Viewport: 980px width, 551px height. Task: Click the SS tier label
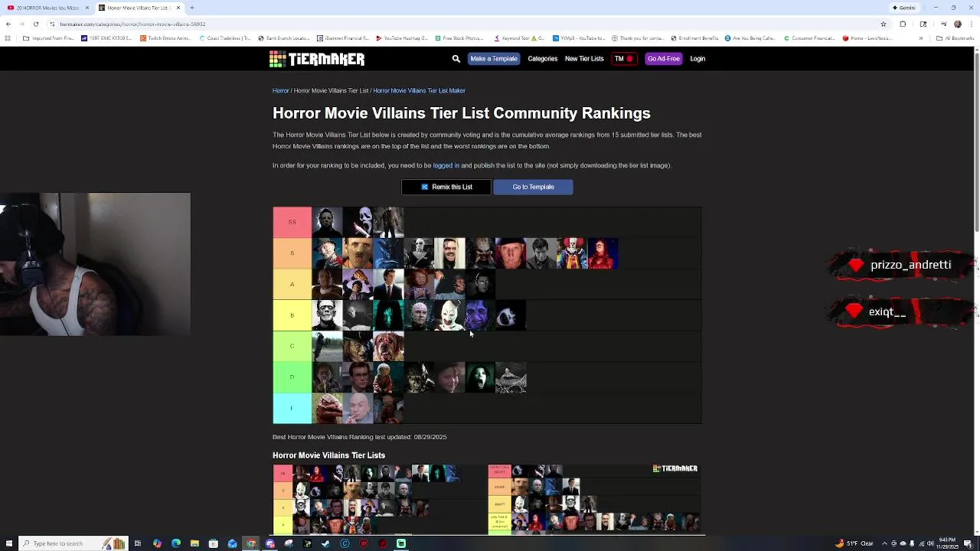292,222
